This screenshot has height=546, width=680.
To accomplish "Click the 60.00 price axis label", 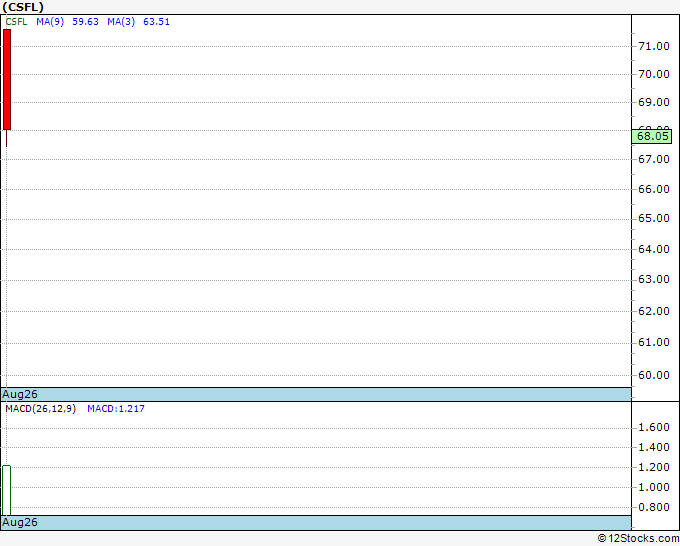I will 654,375.
